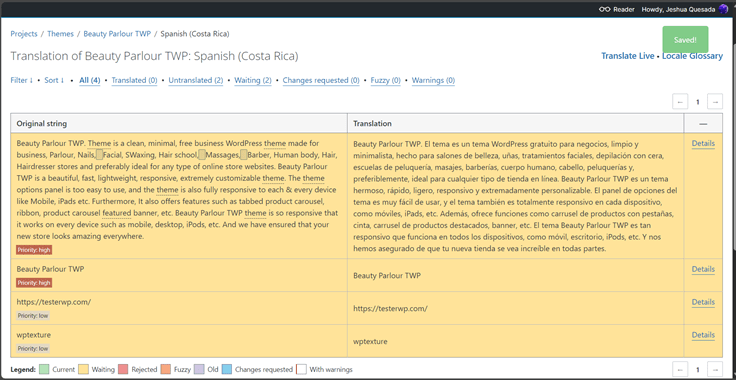Click the Reader label in admin bar
Screen dimensions: 736x380
624,9
